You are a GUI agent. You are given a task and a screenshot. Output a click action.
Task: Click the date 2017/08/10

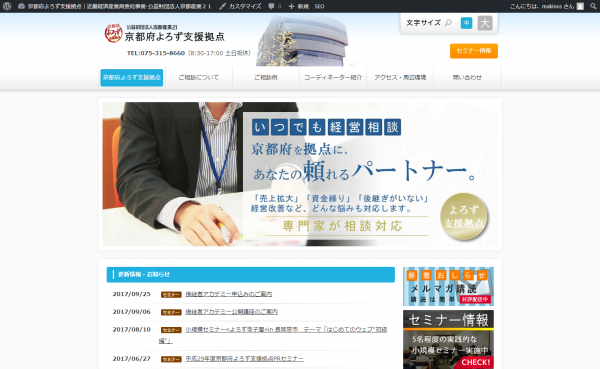tap(131, 330)
